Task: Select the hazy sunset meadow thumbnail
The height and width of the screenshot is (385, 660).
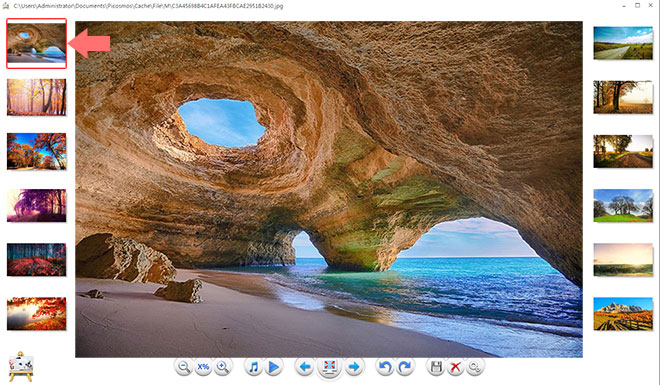Action: pos(623,260)
